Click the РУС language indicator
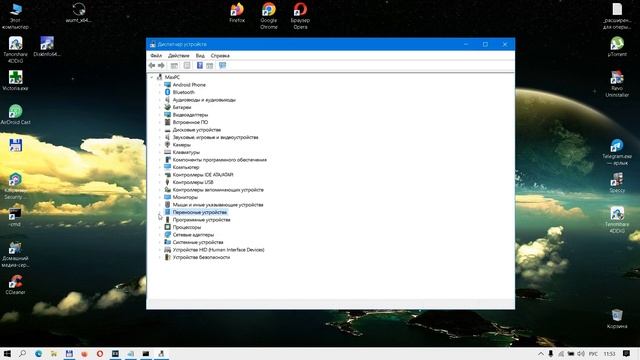Screen dimensions: 640x360 [593, 354]
